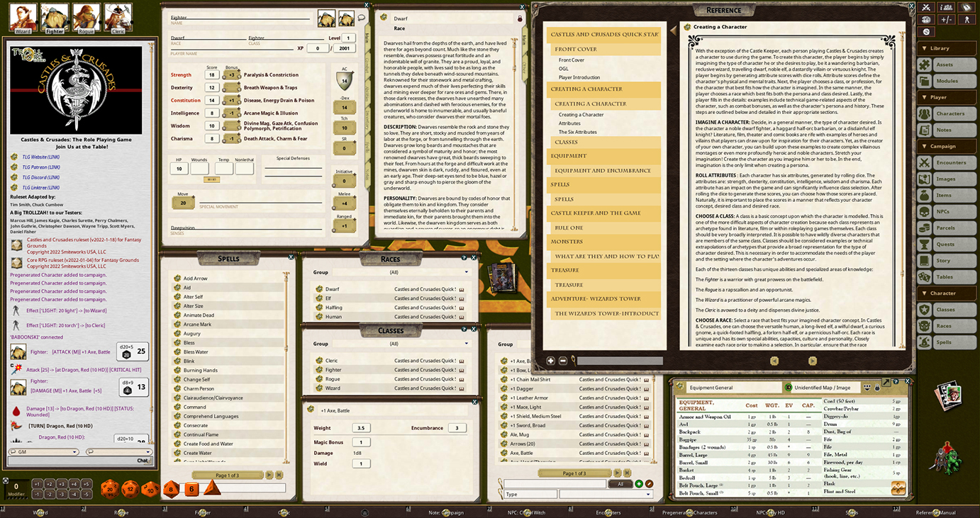
Task: Collapse the Campaign sidebar section
Action: (945, 146)
